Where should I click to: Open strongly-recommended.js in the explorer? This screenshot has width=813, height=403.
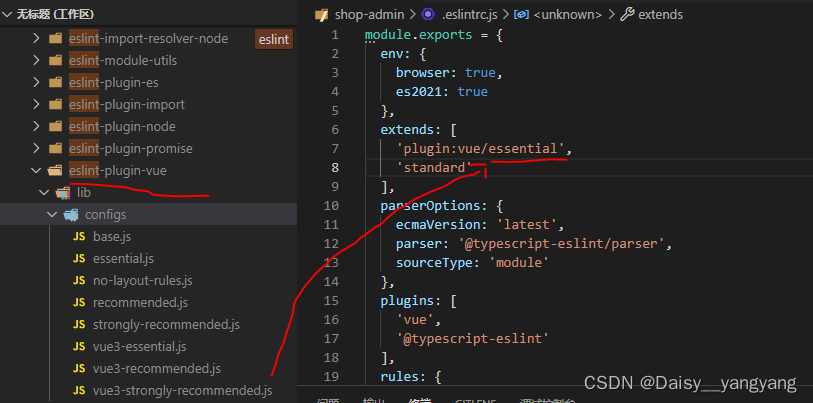click(x=166, y=325)
